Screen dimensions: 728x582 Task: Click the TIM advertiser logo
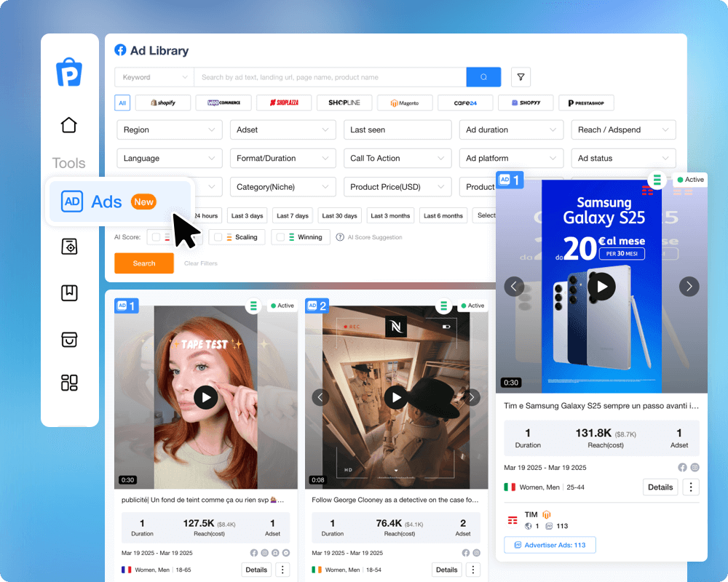(x=513, y=520)
